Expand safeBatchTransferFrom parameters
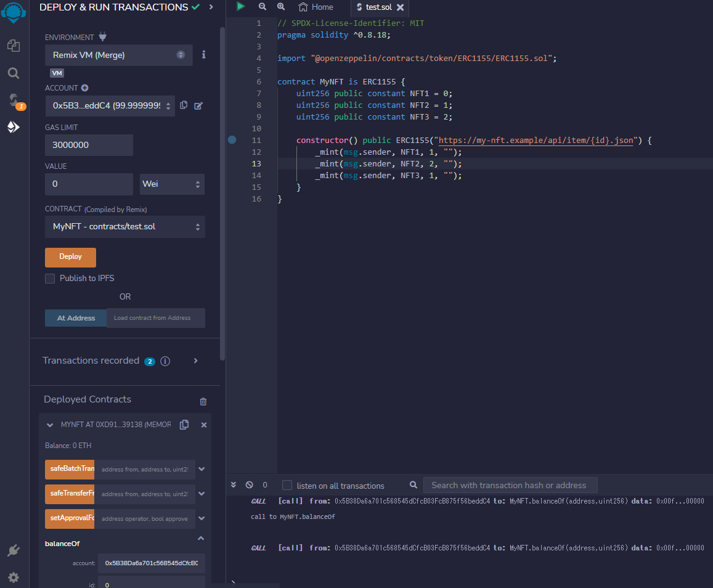This screenshot has width=713, height=588. (201, 469)
